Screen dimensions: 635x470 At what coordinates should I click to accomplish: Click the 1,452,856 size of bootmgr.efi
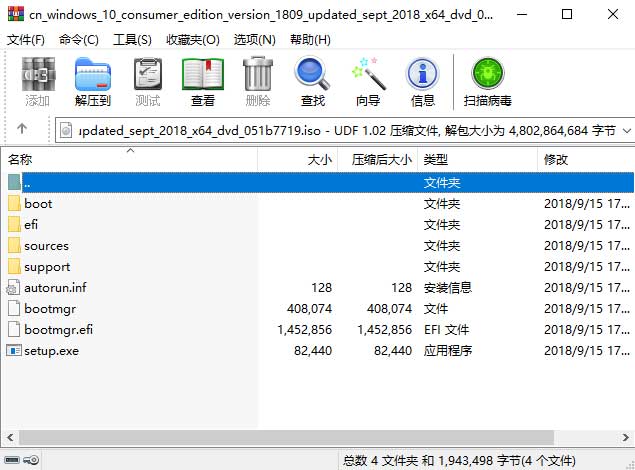(x=305, y=330)
